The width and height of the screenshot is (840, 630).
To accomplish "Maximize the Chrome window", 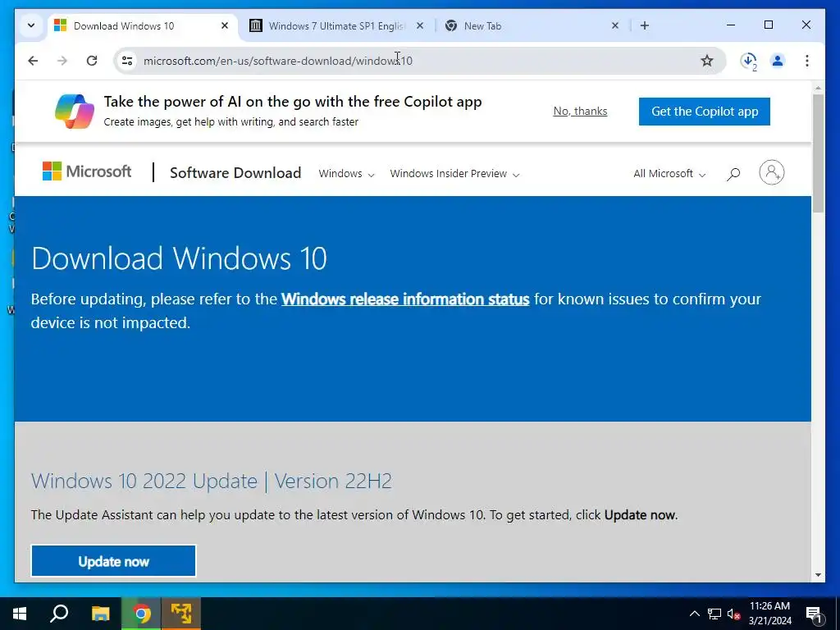I will (768, 25).
